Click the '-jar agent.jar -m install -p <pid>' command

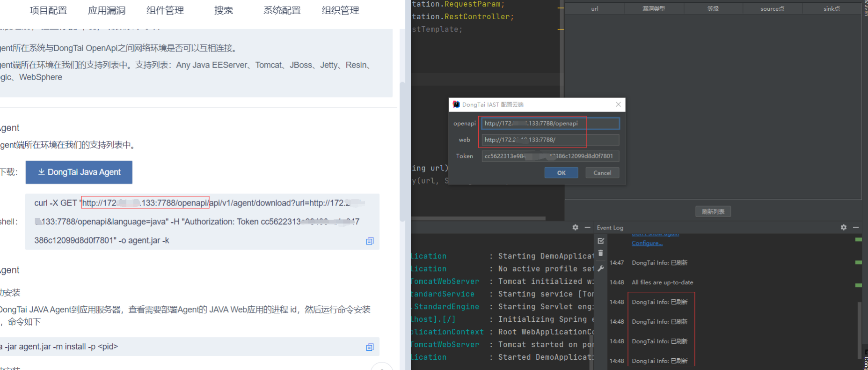[59, 347]
